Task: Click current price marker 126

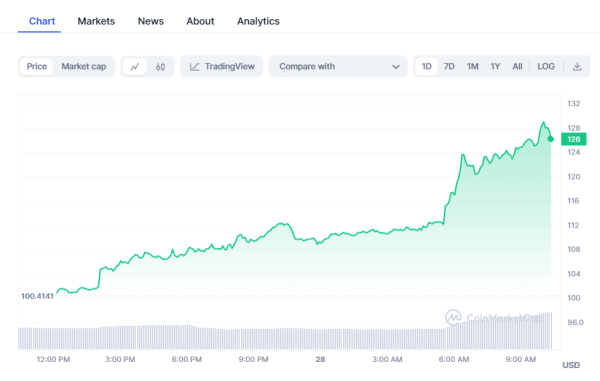Action: [574, 139]
